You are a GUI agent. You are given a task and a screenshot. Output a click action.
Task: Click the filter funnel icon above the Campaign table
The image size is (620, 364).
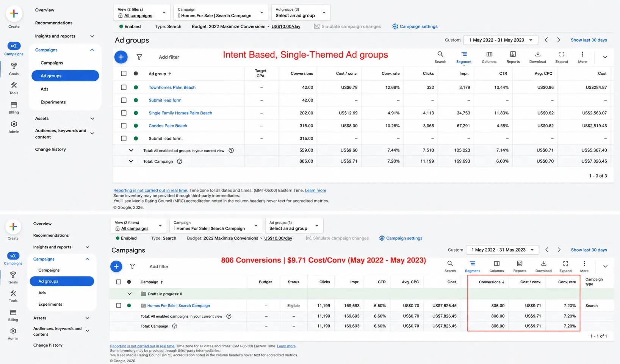tap(132, 266)
